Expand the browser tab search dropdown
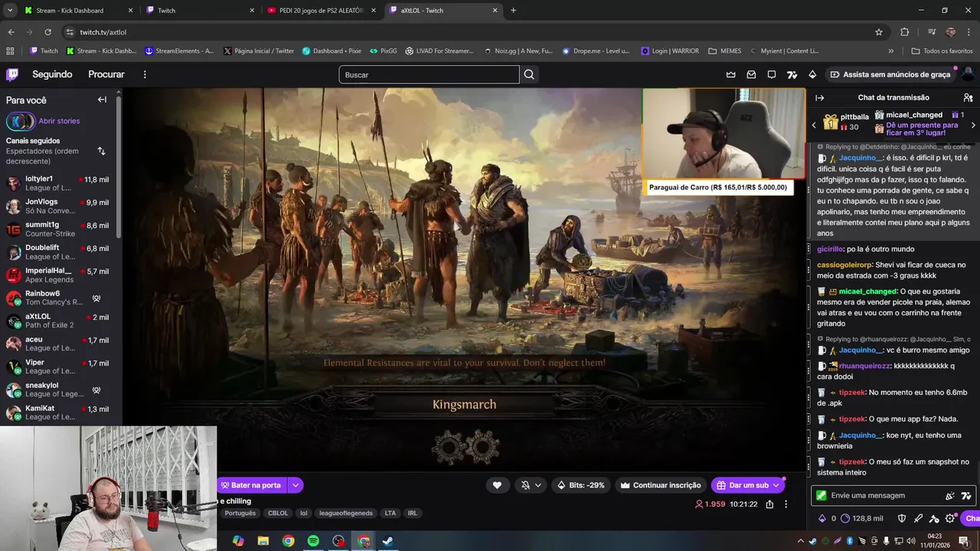980x551 pixels. pos(10,10)
